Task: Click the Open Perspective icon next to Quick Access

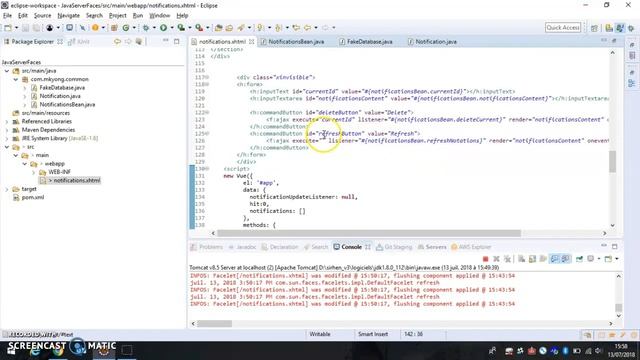Action: (594, 28)
